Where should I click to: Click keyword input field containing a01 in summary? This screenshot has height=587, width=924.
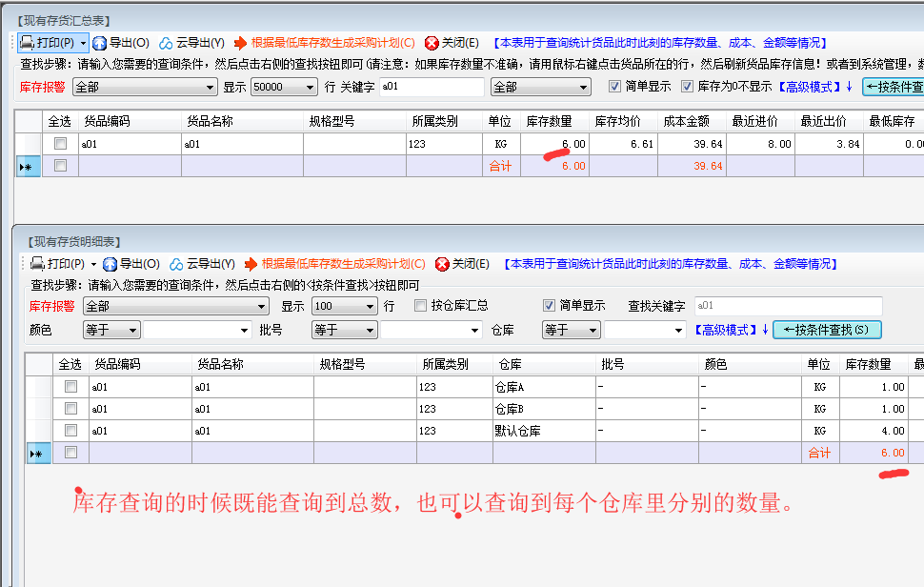(431, 87)
